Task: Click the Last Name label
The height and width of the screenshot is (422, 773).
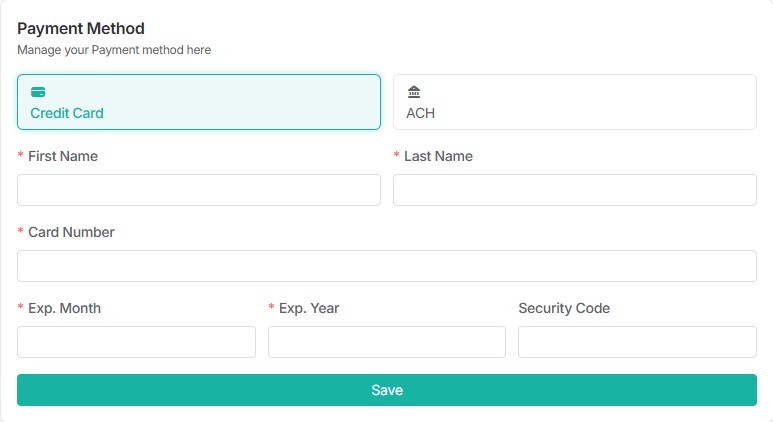Action: point(438,156)
